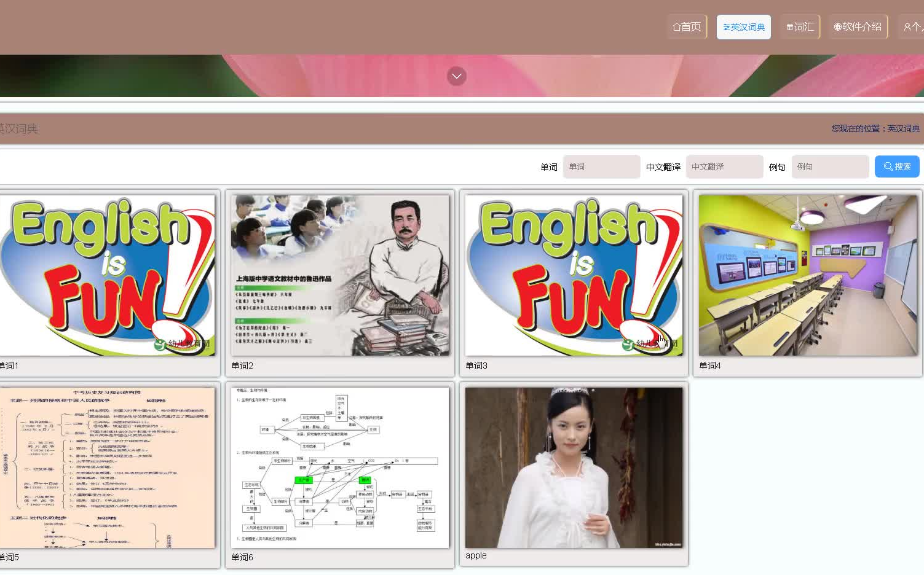
Task: Click the apple caption text
Action: [x=476, y=555]
